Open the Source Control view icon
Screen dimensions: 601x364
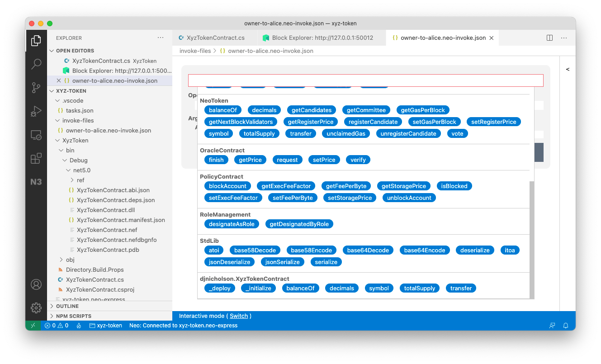point(36,88)
